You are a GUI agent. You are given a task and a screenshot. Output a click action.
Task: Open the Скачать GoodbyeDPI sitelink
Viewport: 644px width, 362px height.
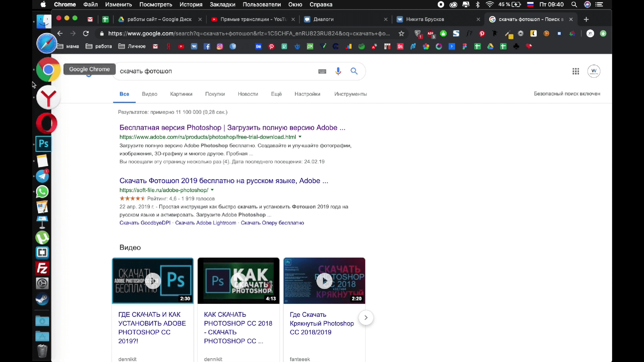click(x=145, y=223)
